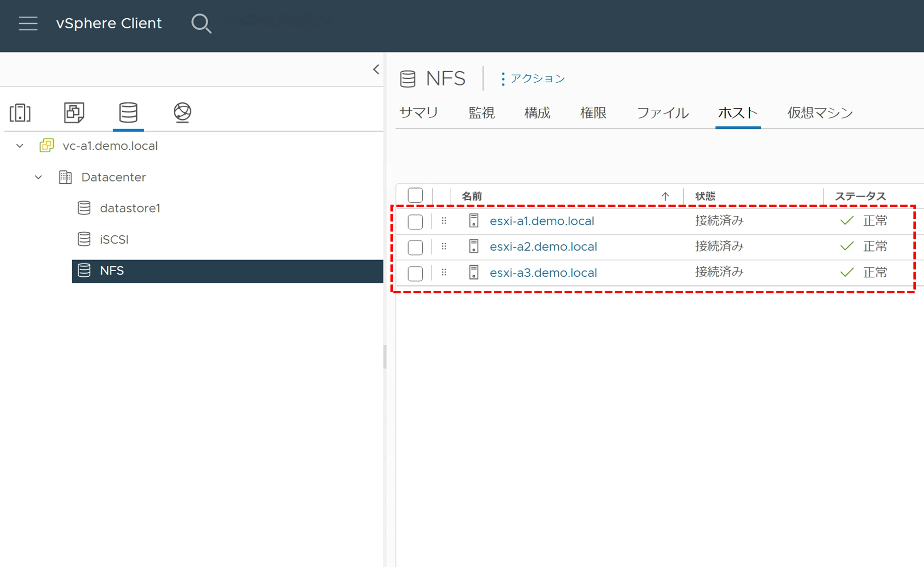Open the 権限 tab
This screenshot has height=567, width=924.
pos(593,113)
